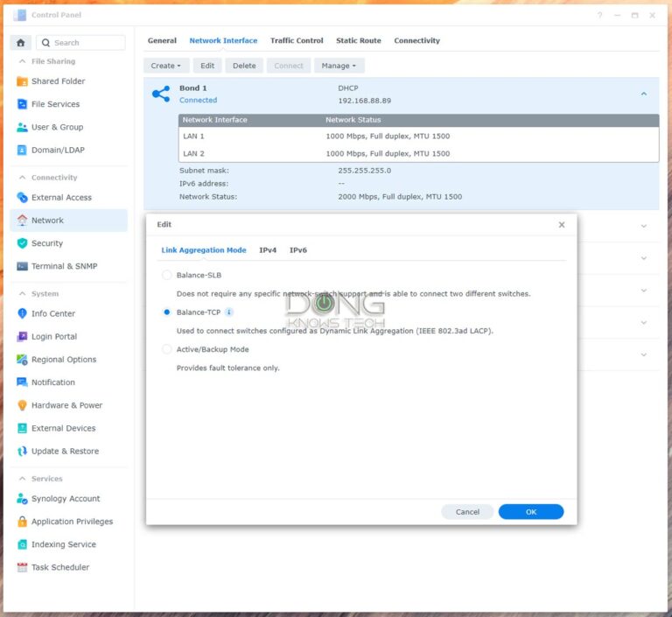
Task: Open the Security settings icon
Action: click(x=23, y=243)
